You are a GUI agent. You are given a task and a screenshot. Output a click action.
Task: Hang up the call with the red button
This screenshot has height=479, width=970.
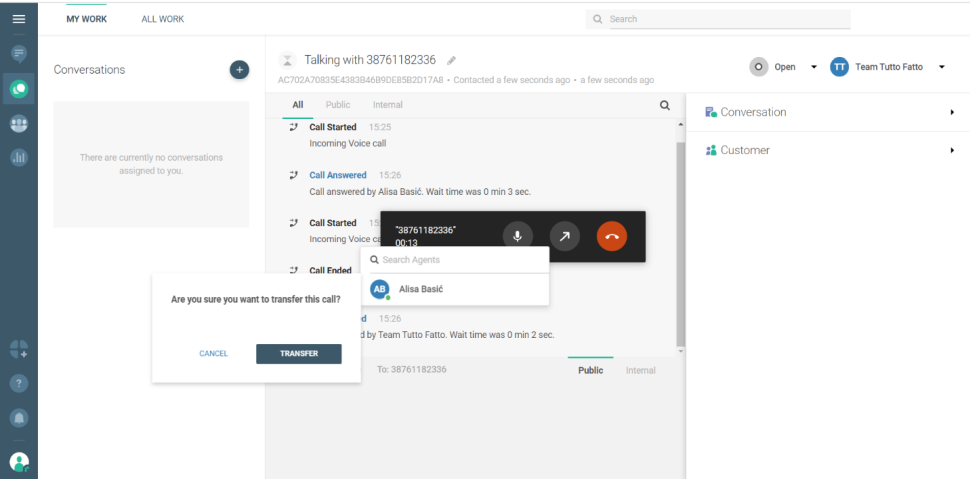click(x=612, y=236)
